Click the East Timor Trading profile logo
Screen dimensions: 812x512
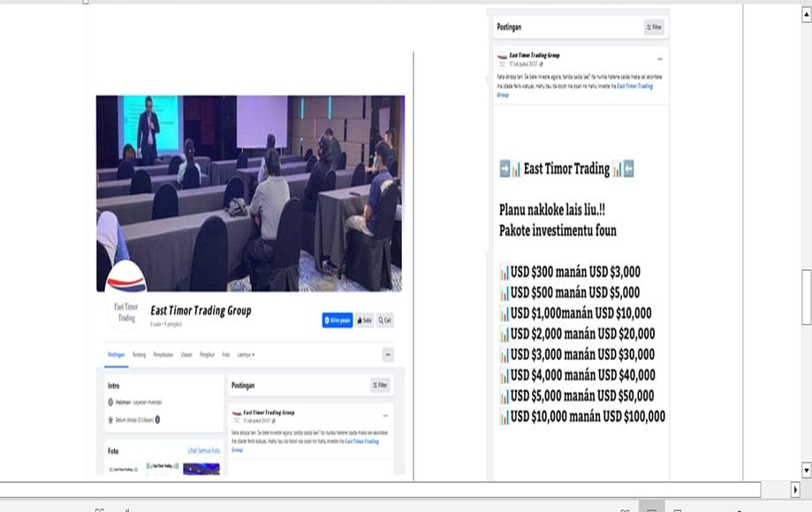[125, 297]
